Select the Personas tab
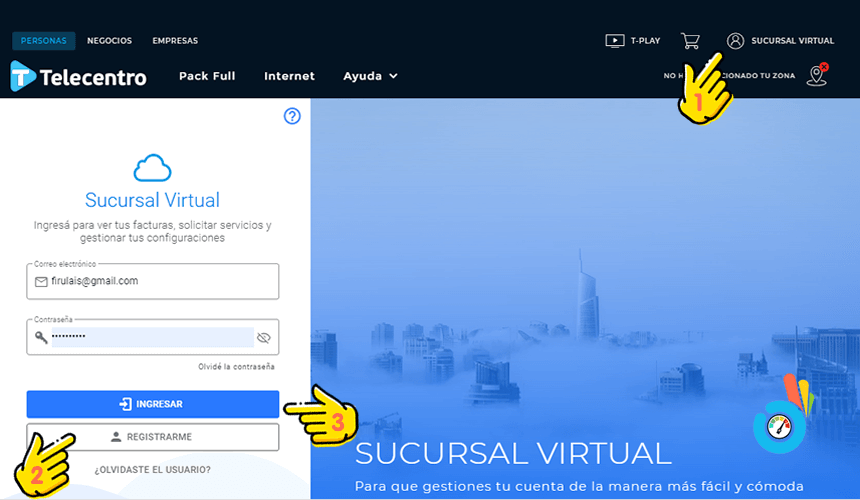 pos(44,41)
